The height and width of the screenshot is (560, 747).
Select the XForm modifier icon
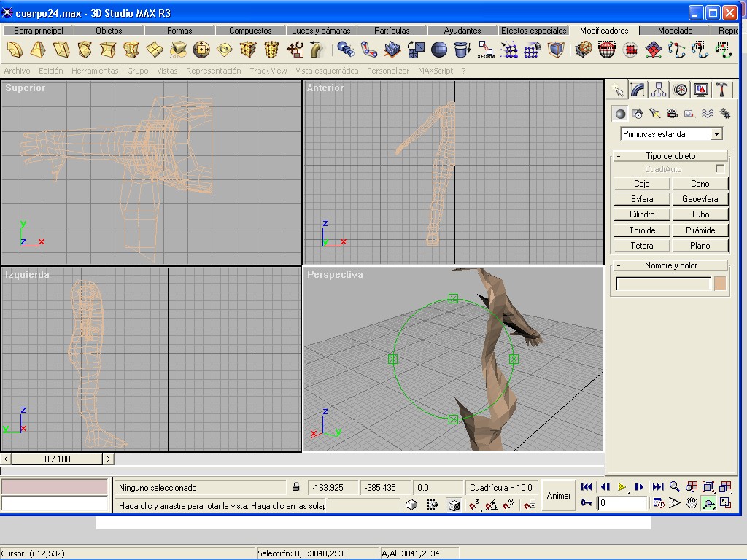tap(486, 50)
